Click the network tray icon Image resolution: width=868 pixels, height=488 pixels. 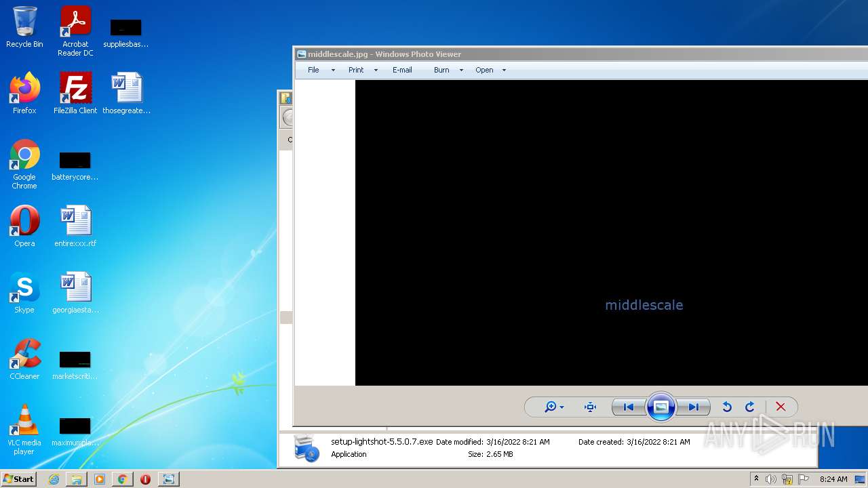point(787,479)
